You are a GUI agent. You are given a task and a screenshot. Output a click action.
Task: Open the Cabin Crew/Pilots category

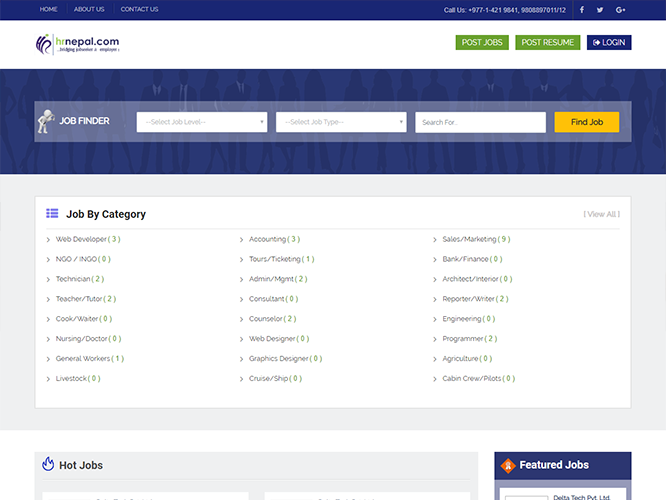pyautogui.click(x=479, y=379)
